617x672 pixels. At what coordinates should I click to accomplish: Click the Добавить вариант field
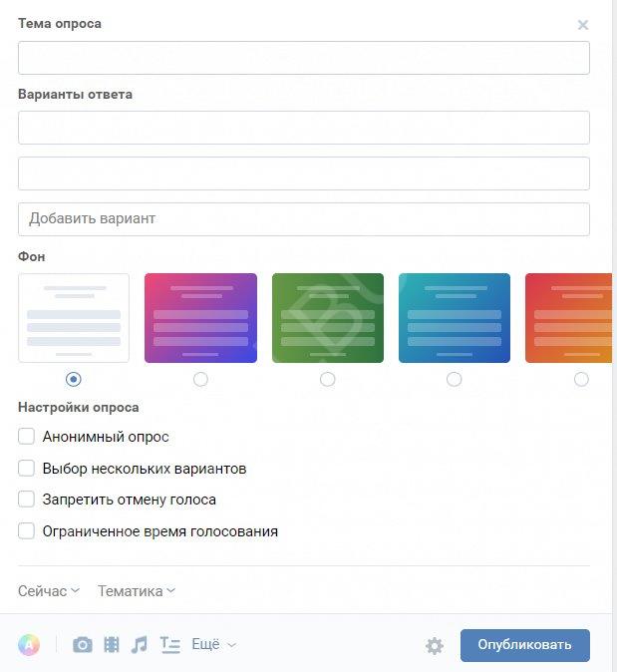point(304,219)
